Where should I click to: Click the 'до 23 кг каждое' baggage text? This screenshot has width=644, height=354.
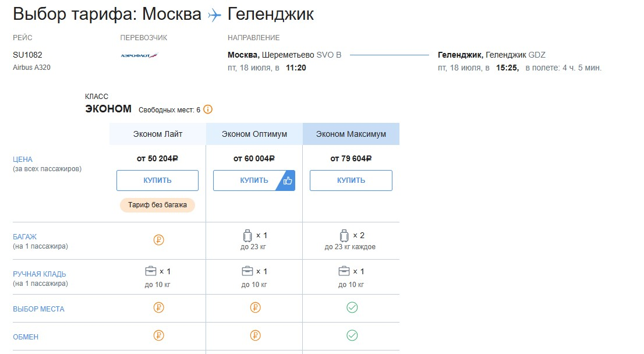coord(350,247)
